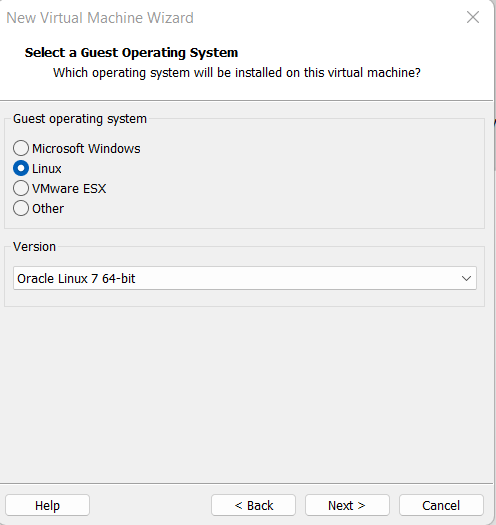Expand the Version dropdown chevron arrow
This screenshot has width=496, height=525.
tap(466, 278)
